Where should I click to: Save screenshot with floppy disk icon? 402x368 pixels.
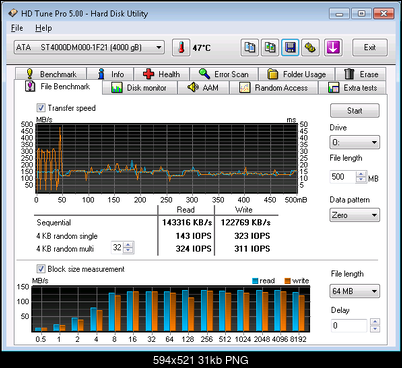[290, 48]
